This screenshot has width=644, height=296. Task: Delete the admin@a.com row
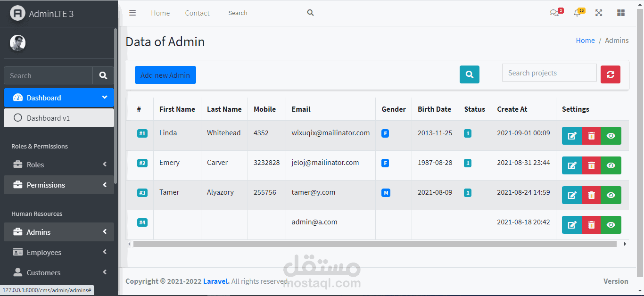point(592,225)
